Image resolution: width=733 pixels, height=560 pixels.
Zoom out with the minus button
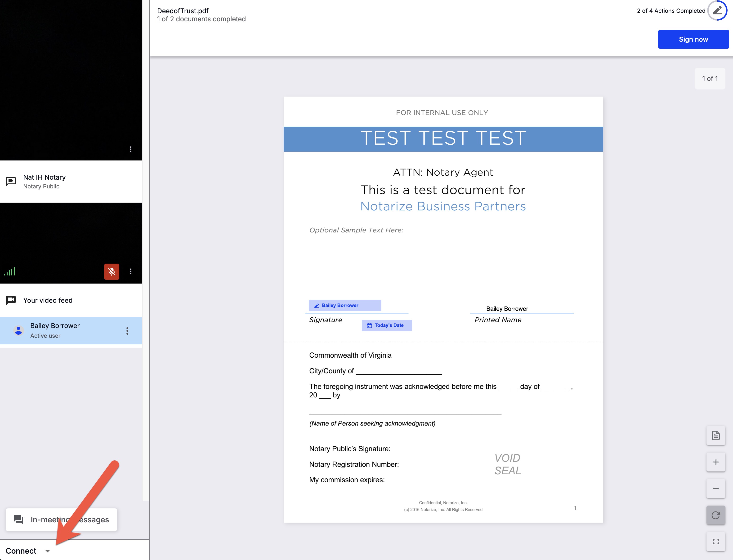click(716, 489)
